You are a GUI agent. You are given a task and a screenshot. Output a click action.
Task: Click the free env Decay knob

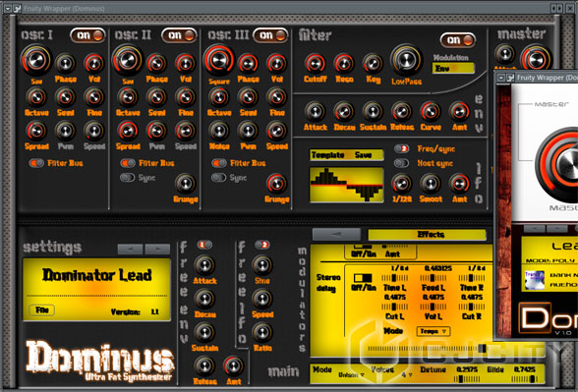[x=204, y=299]
